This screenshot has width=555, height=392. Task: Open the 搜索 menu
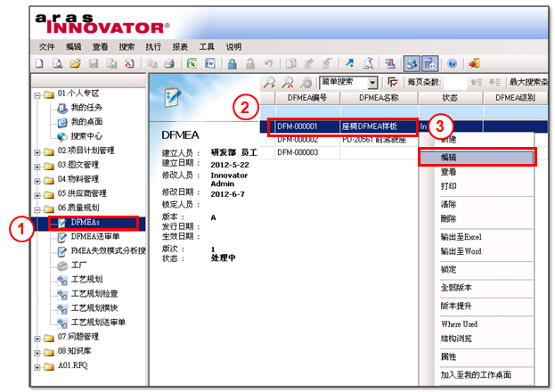point(127,46)
